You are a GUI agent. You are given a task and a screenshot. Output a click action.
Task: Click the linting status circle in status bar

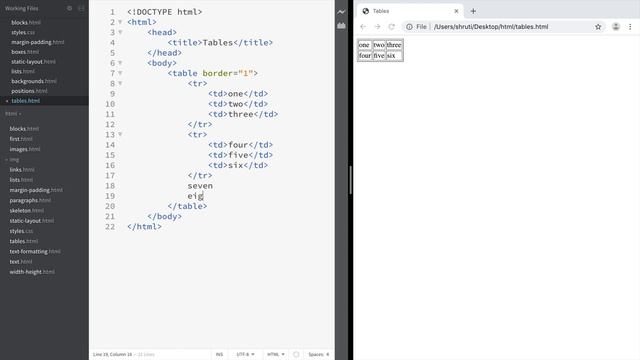pos(296,354)
